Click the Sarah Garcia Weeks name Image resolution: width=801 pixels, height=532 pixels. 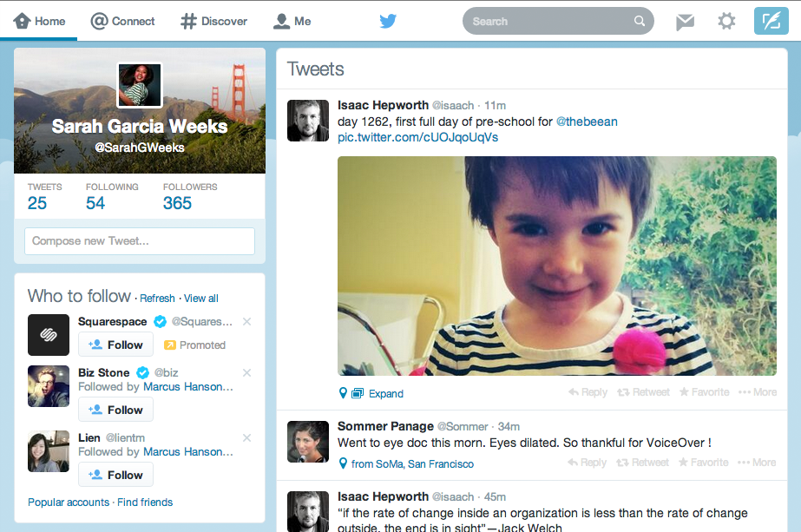click(140, 126)
